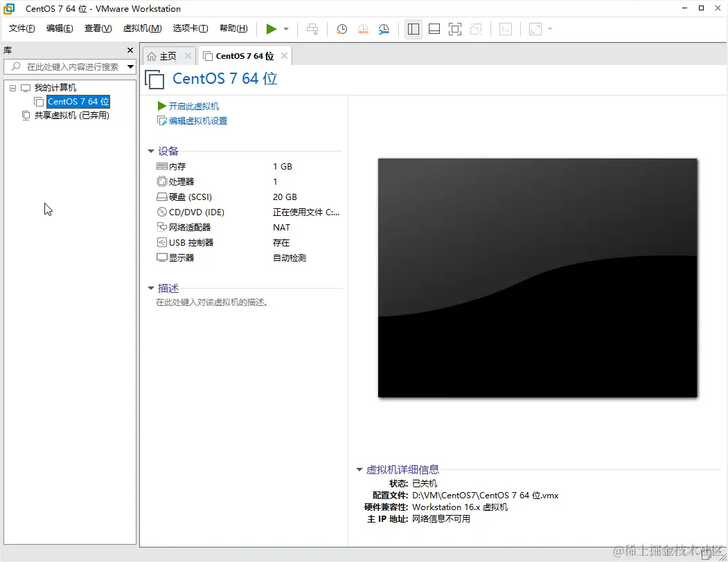Click the NAT network adapter value
Viewport: 728px width, 562px height.
(x=281, y=228)
